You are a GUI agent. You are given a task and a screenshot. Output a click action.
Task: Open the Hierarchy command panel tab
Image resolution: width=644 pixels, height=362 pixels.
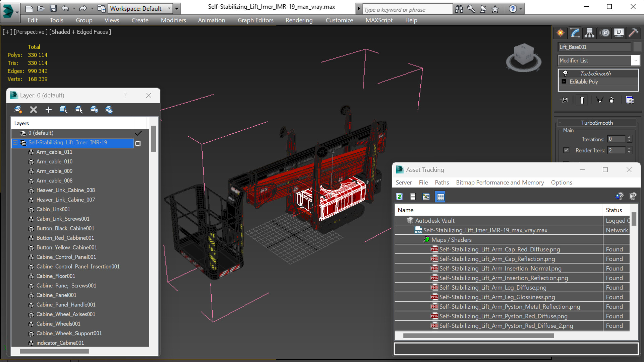[x=589, y=33]
